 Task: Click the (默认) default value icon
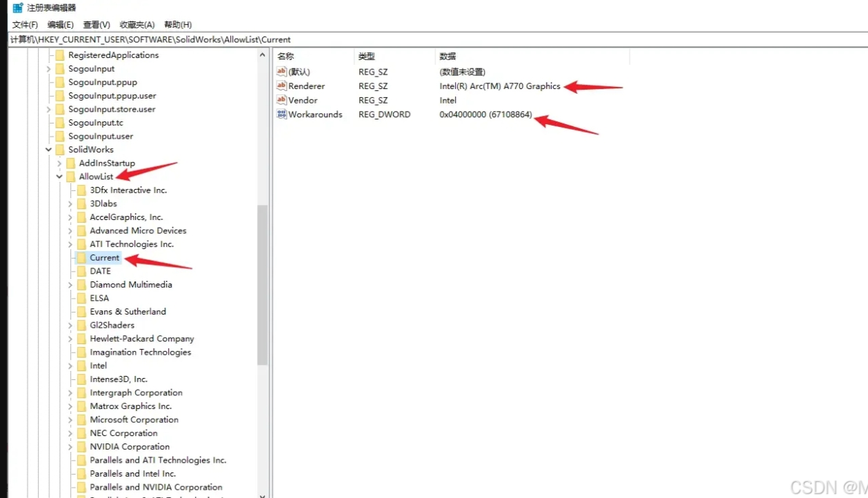pyautogui.click(x=281, y=72)
